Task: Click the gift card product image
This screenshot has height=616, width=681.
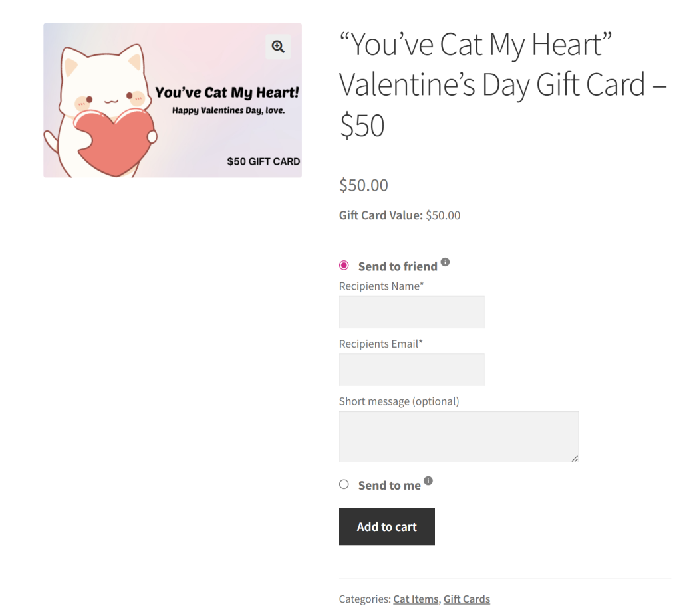Action: tap(172, 100)
